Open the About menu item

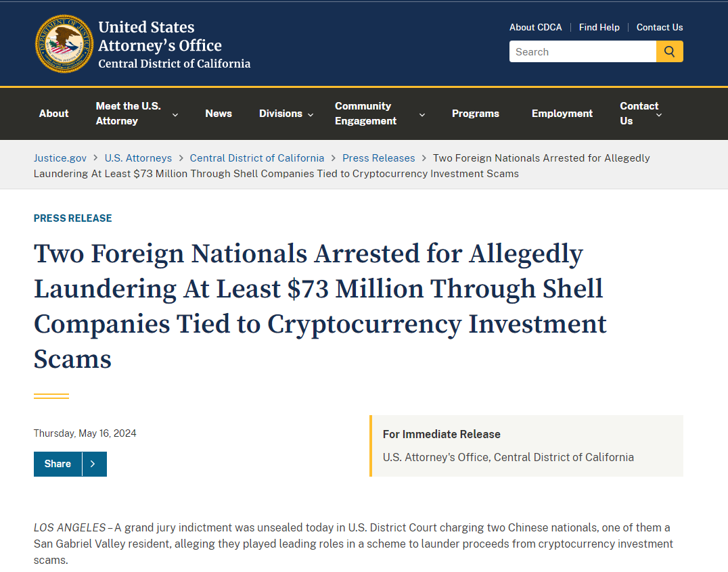(x=53, y=114)
